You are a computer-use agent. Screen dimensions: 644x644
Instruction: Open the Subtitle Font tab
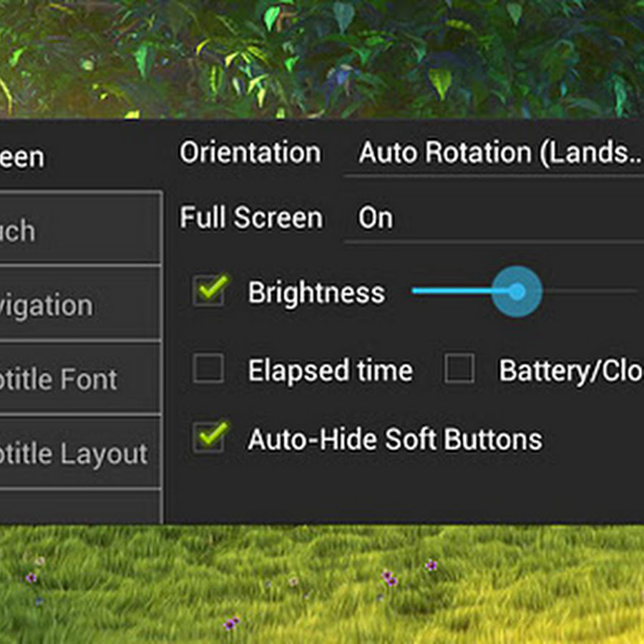79,379
